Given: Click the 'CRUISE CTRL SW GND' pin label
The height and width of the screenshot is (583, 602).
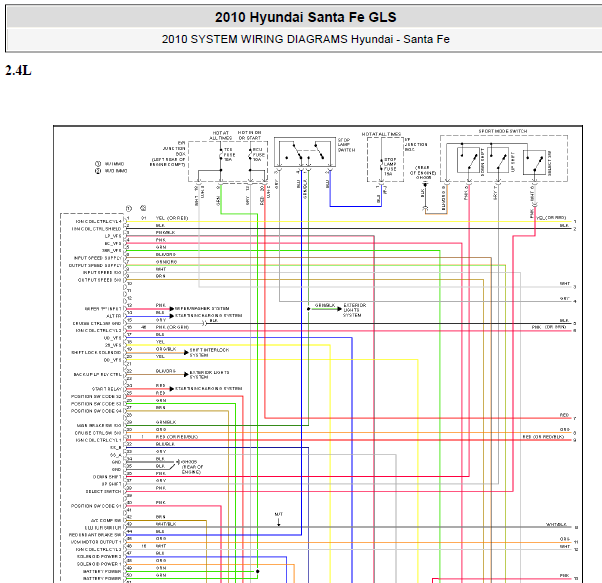Looking at the screenshot, I should 97,324.
